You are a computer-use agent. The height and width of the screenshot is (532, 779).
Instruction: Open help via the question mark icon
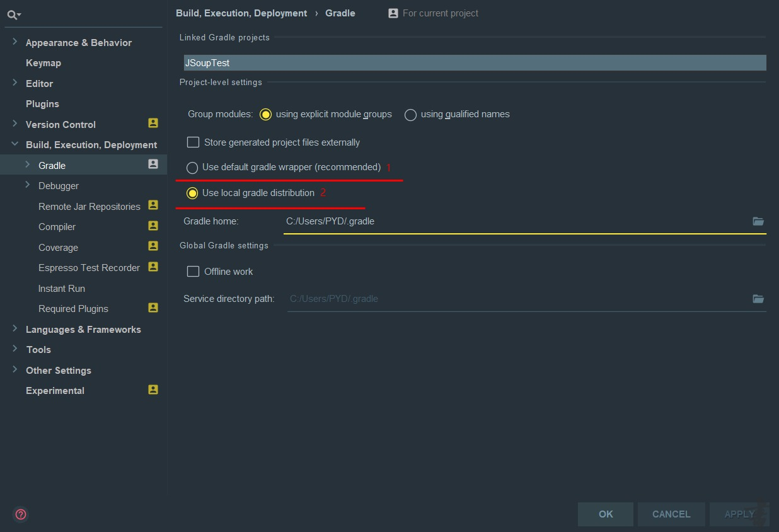pyautogui.click(x=20, y=514)
